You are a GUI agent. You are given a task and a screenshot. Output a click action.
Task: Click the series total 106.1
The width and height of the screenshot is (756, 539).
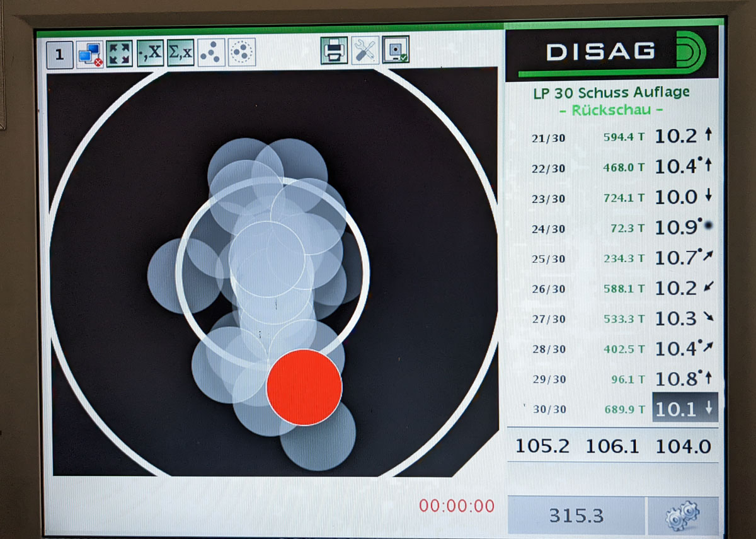612,446
